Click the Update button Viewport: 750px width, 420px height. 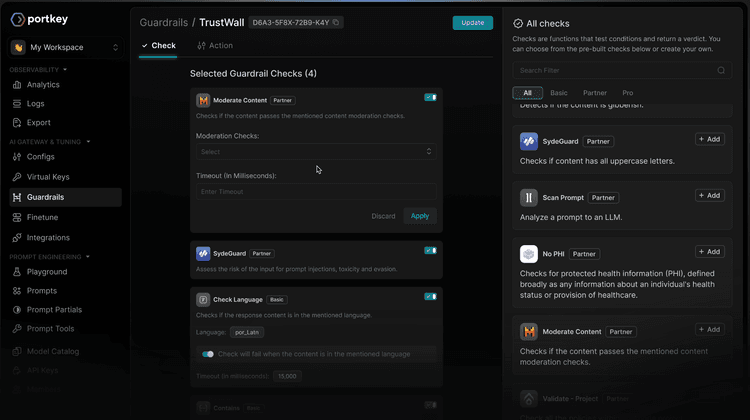click(473, 22)
